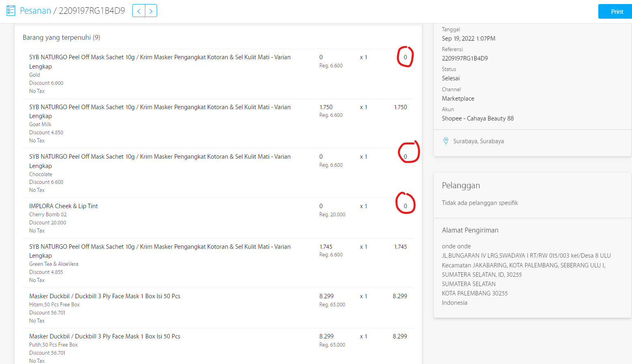Image resolution: width=632 pixels, height=364 pixels.
Task: Click the location pin icon near Surabaya
Action: 446,141
